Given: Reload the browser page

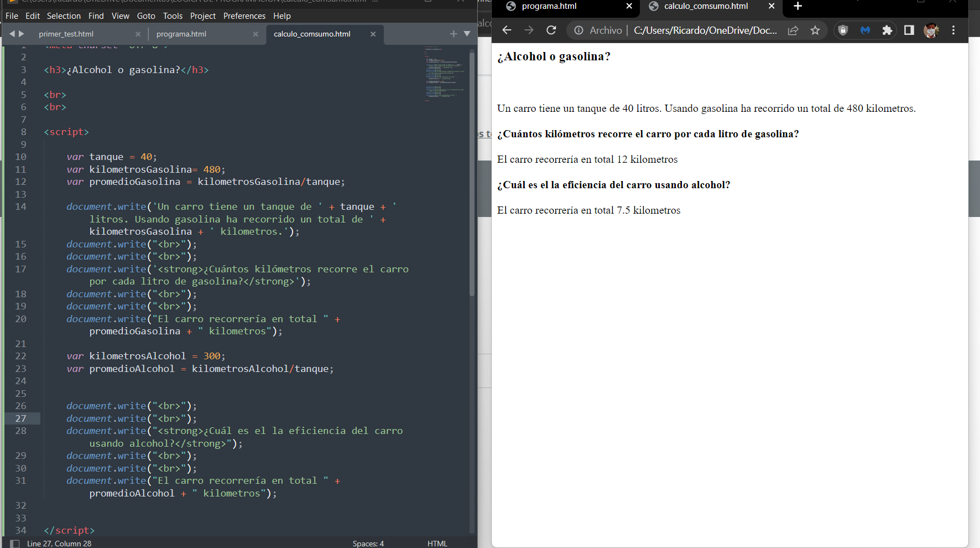Looking at the screenshot, I should [551, 30].
